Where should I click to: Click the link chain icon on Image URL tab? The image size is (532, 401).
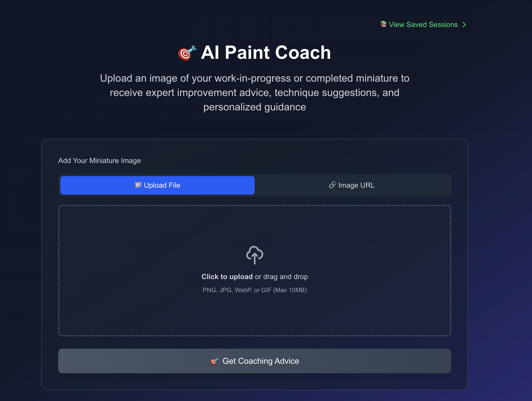(332, 185)
